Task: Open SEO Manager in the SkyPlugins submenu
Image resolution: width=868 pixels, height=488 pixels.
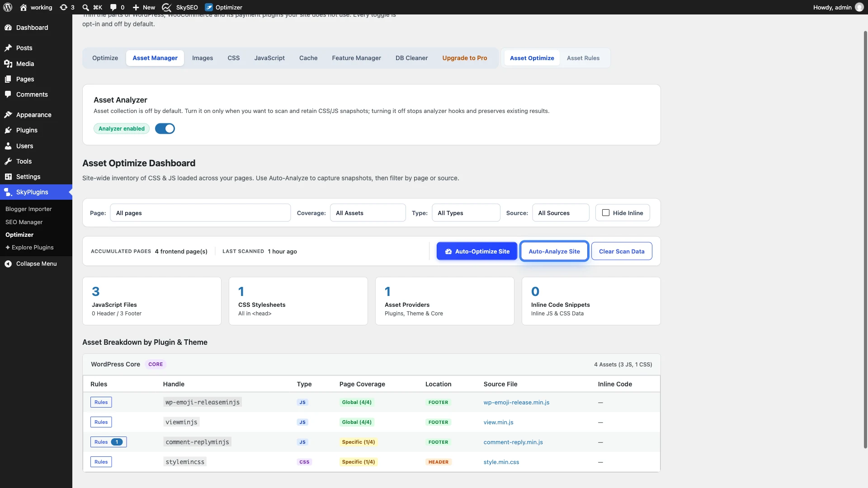Action: point(24,222)
